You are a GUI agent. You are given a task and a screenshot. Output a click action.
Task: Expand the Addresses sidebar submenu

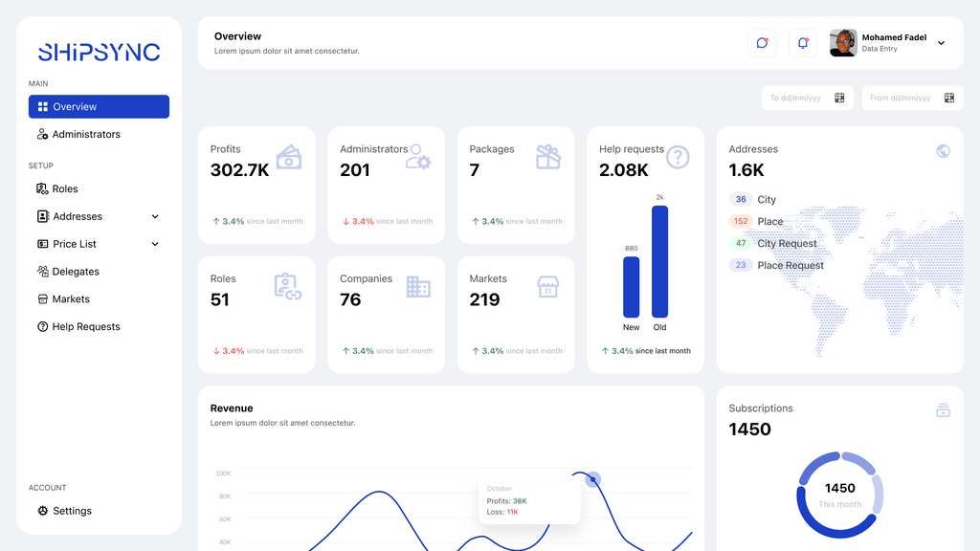(155, 217)
